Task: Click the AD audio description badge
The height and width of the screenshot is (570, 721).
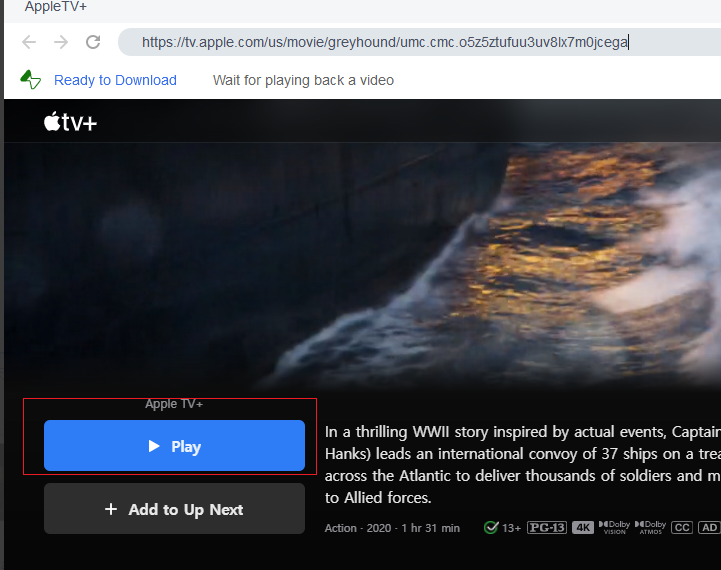Action: 709,528
